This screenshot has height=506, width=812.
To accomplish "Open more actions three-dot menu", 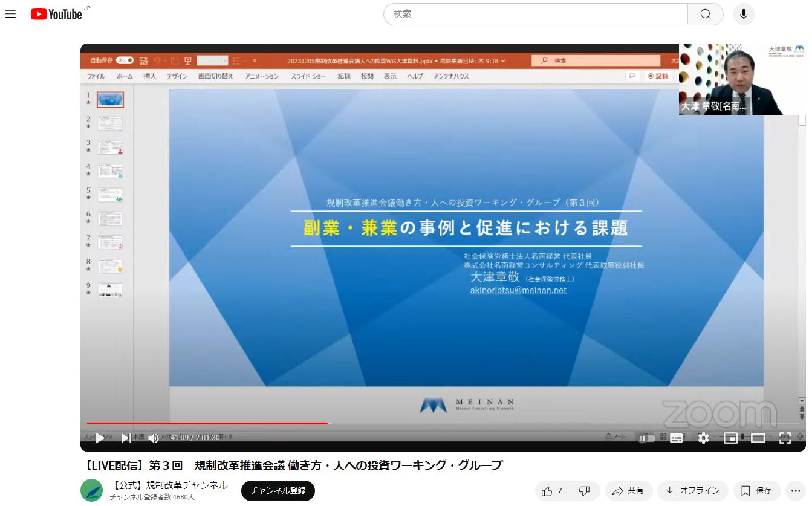I will coord(796,491).
